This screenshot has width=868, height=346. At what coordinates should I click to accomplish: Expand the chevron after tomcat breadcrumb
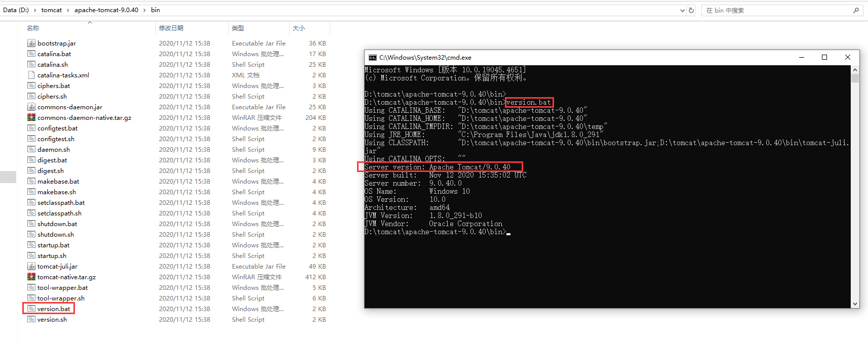pos(68,10)
